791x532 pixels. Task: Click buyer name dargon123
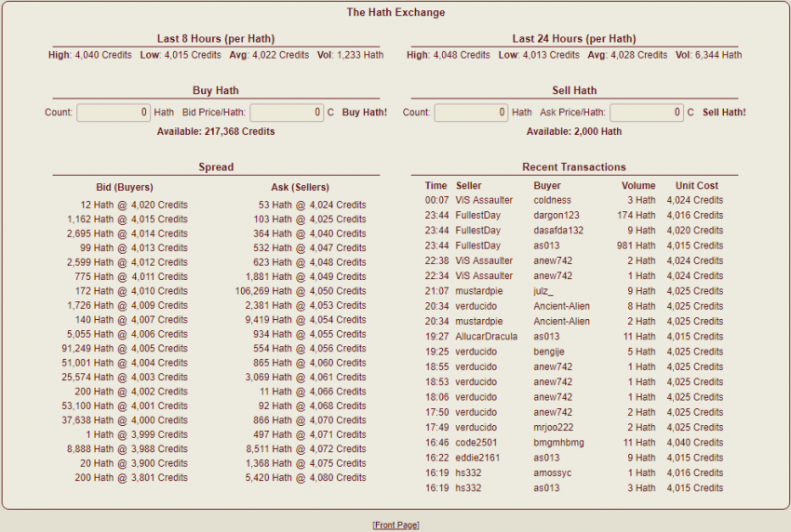(x=556, y=216)
